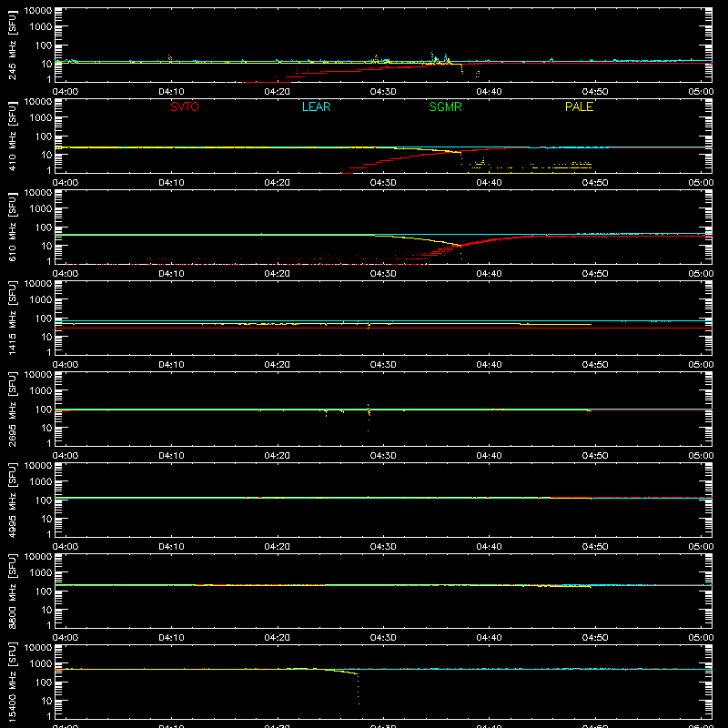This screenshot has height=728, width=728.
Task: Click the 1000 tick label on 410 MHz axis
Action: 41,118
